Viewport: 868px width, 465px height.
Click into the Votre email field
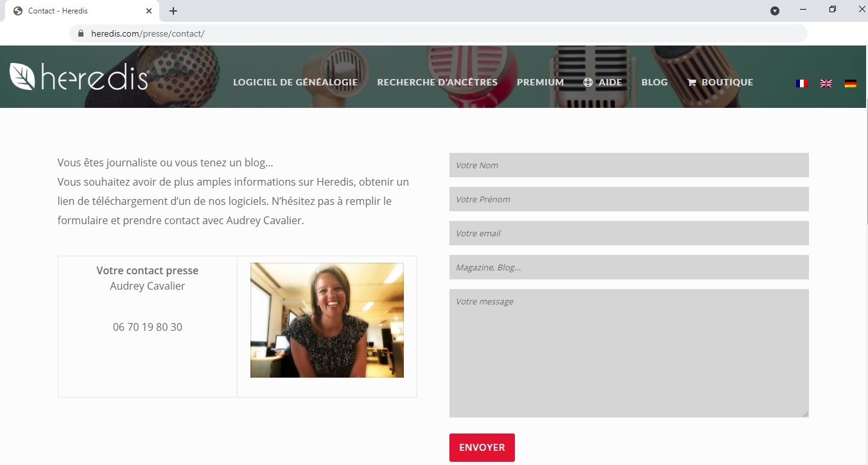pyautogui.click(x=629, y=233)
